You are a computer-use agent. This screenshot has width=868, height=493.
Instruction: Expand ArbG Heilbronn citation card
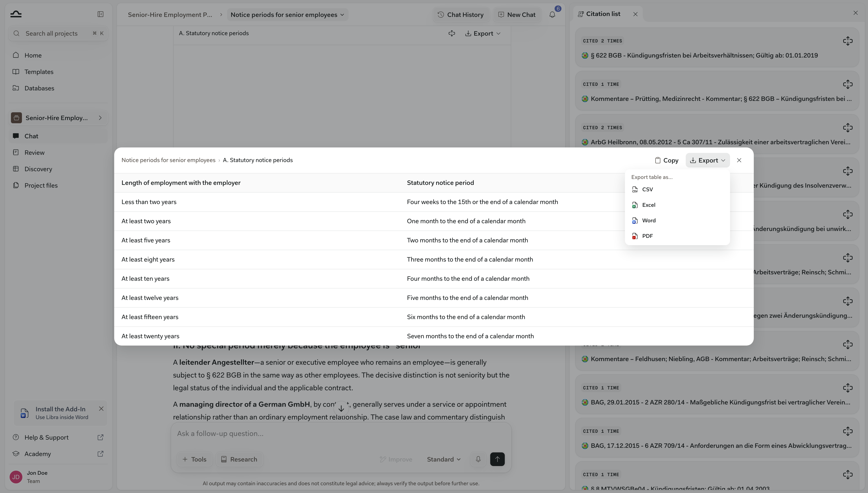point(848,128)
